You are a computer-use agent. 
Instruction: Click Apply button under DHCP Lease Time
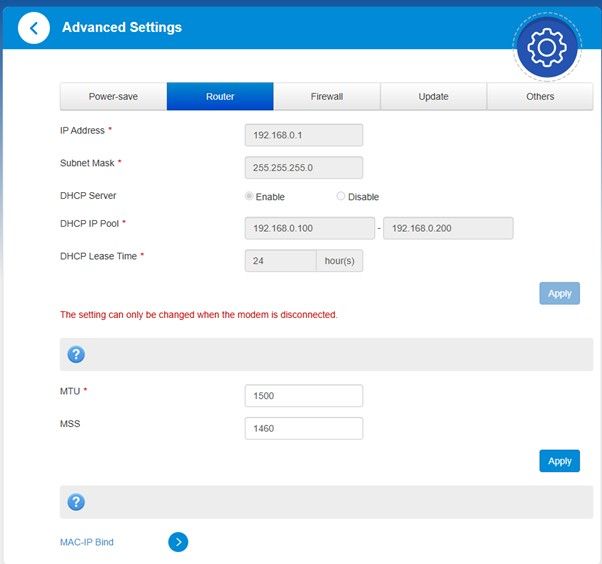pos(559,293)
